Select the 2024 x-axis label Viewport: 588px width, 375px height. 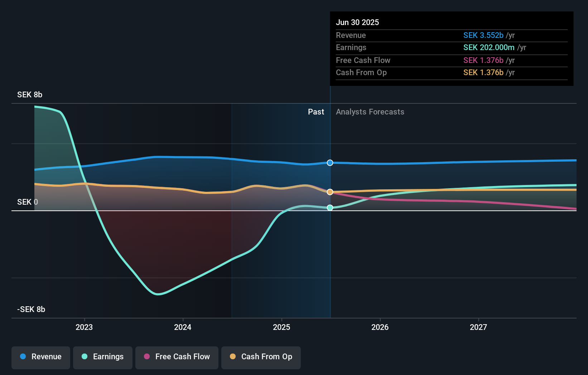(183, 327)
